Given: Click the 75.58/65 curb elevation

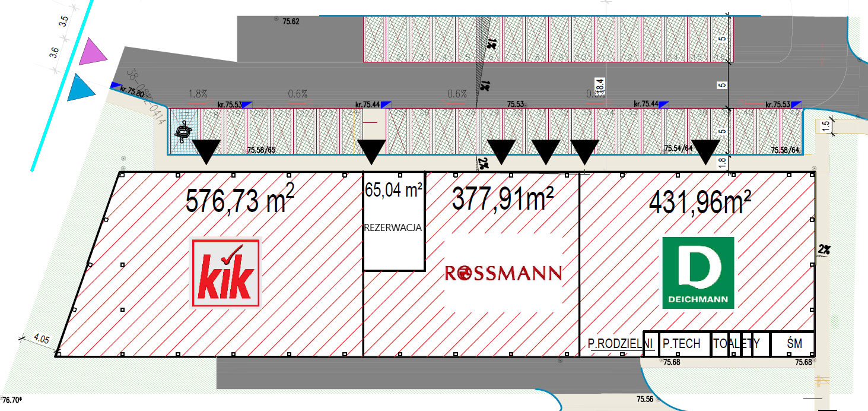Looking at the screenshot, I should coord(260,151).
